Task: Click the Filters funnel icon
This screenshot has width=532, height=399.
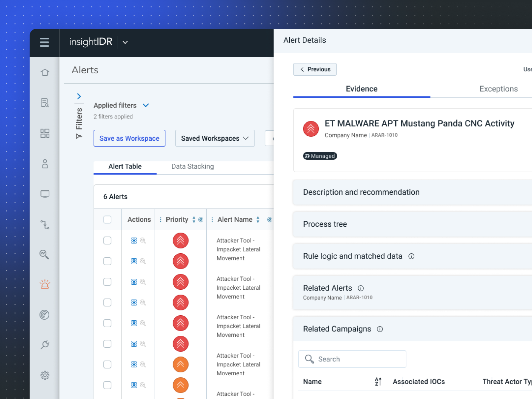Action: tap(79, 136)
